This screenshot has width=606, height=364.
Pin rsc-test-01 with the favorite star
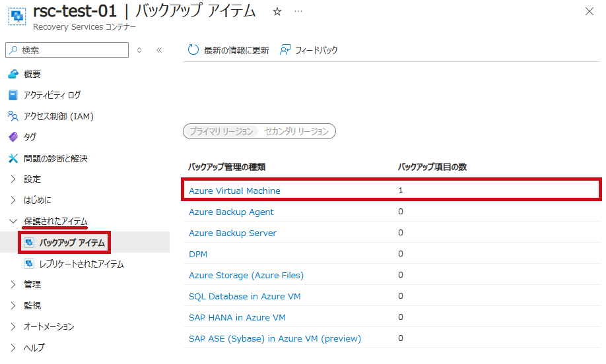pos(277,12)
